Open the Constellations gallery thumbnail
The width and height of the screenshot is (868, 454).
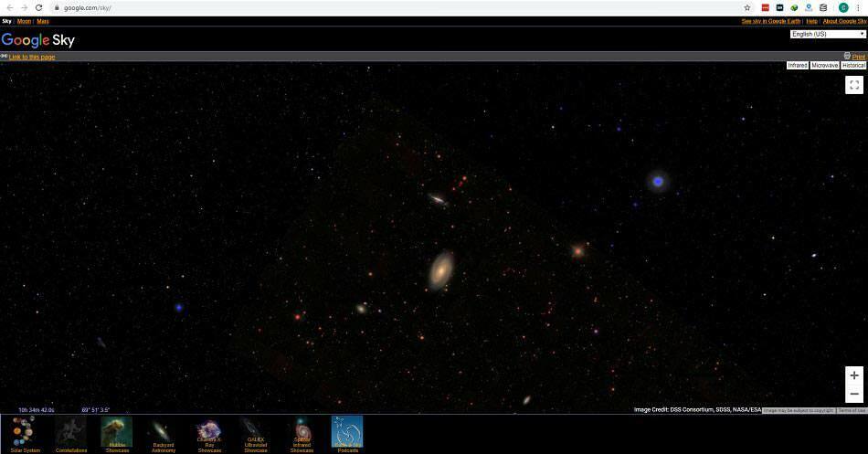pyautogui.click(x=71, y=435)
